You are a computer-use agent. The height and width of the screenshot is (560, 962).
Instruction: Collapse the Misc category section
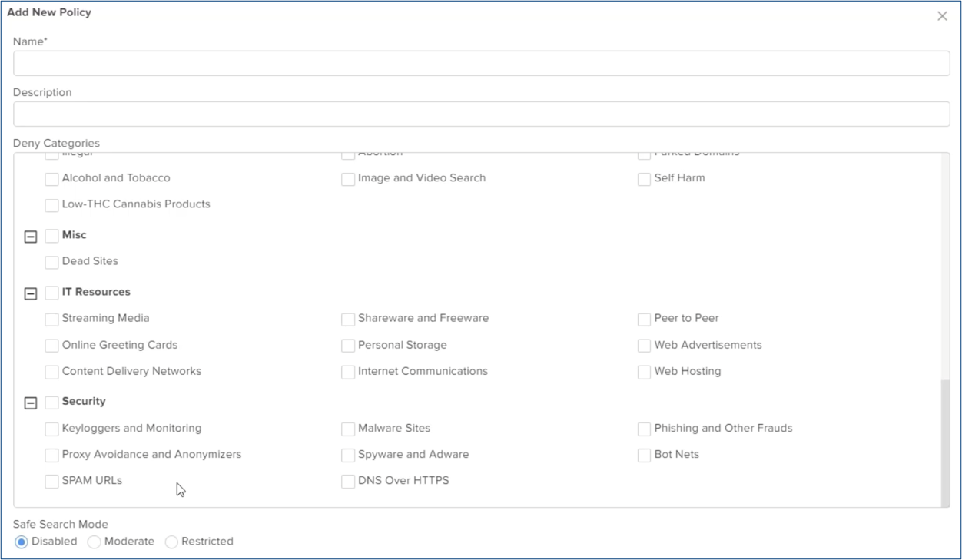(x=30, y=234)
